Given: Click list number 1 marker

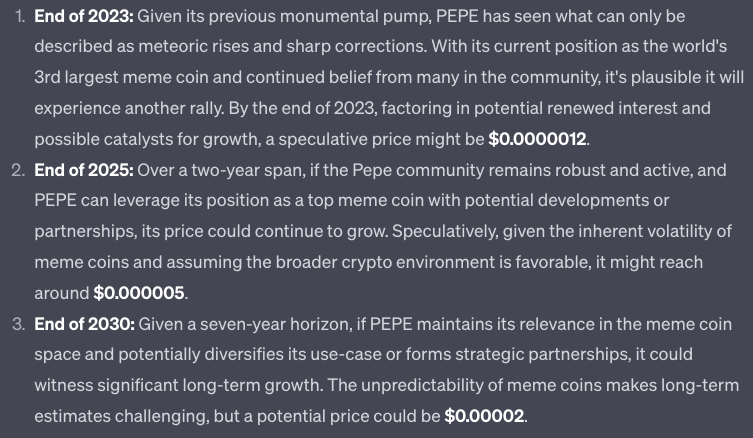Looking at the screenshot, I should [x=19, y=18].
